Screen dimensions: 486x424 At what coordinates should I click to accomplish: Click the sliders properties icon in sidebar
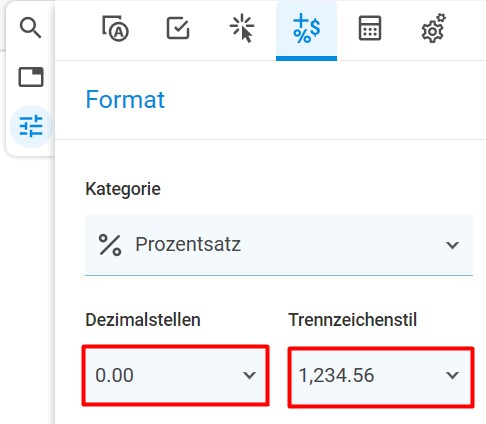tap(31, 126)
